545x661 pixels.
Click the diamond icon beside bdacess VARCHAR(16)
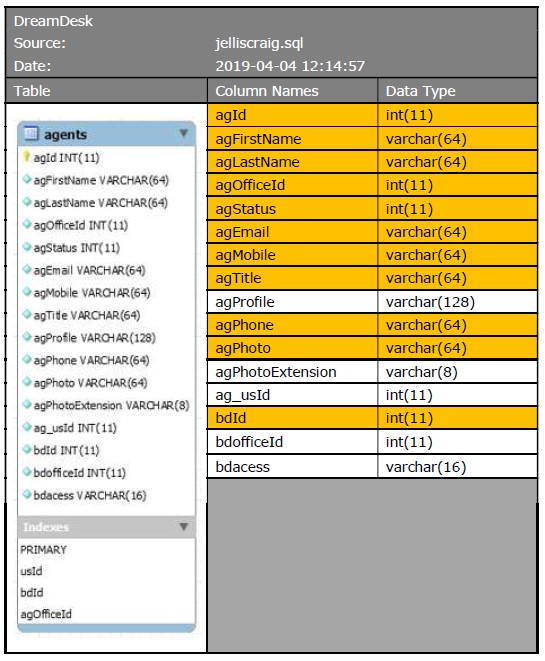pyautogui.click(x=27, y=494)
